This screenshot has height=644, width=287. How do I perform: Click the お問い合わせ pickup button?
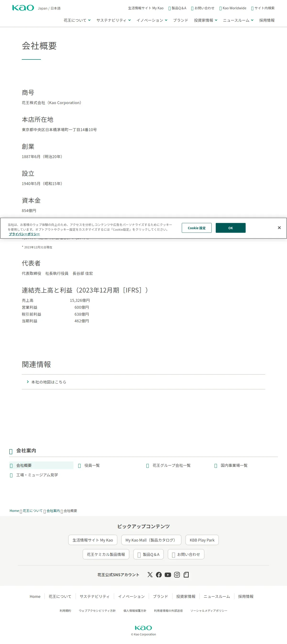(x=186, y=554)
